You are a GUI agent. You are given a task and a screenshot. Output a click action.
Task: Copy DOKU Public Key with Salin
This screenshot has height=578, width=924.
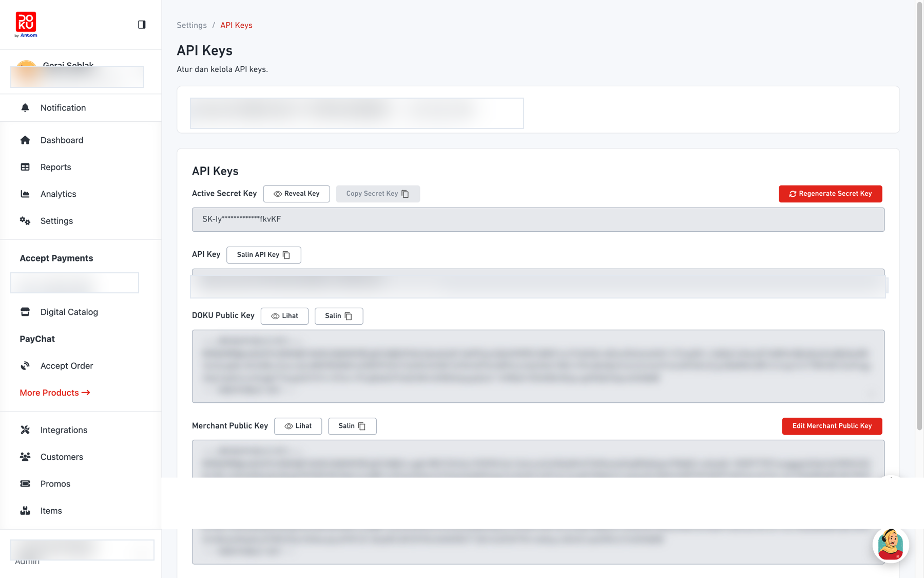(339, 316)
